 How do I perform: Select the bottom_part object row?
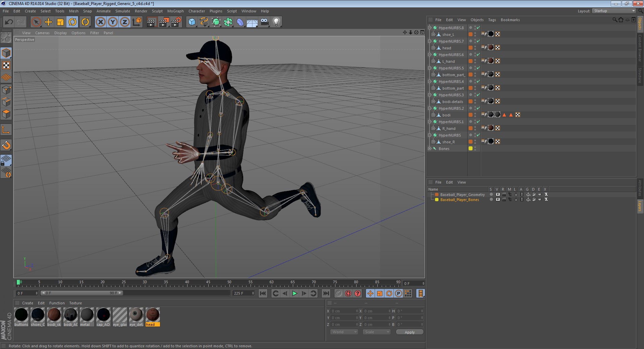coord(453,88)
